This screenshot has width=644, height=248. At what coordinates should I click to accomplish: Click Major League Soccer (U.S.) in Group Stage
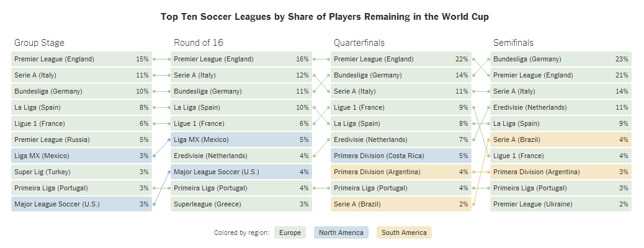81,204
